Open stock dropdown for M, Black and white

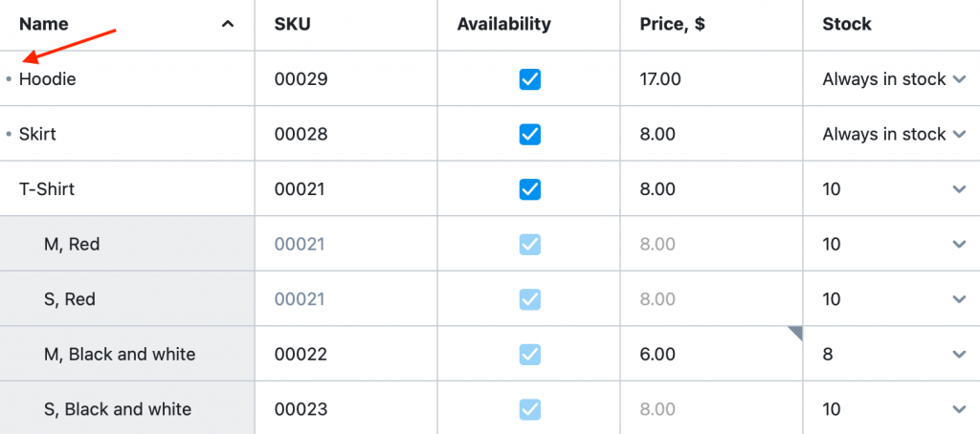point(959,355)
